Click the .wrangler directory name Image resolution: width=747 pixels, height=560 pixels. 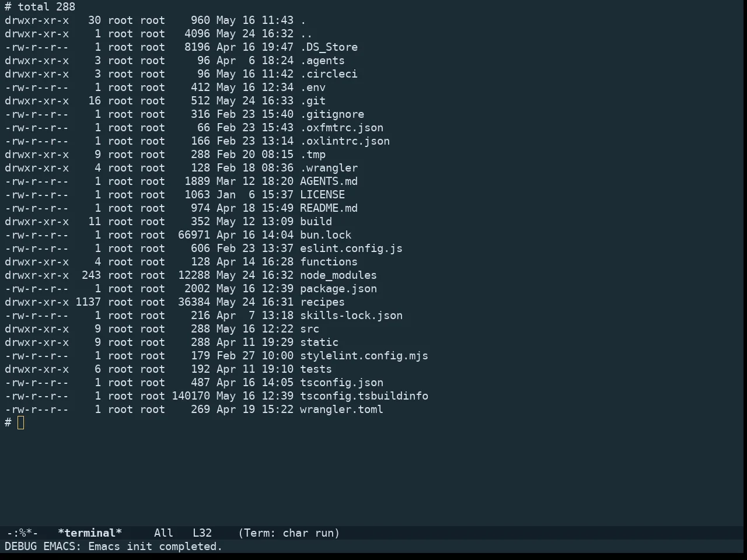[329, 168]
